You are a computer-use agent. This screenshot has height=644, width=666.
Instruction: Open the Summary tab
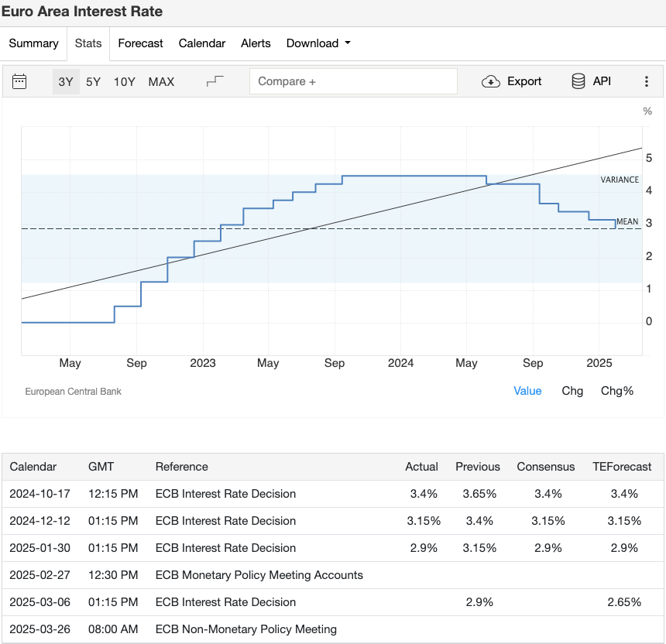(x=33, y=43)
